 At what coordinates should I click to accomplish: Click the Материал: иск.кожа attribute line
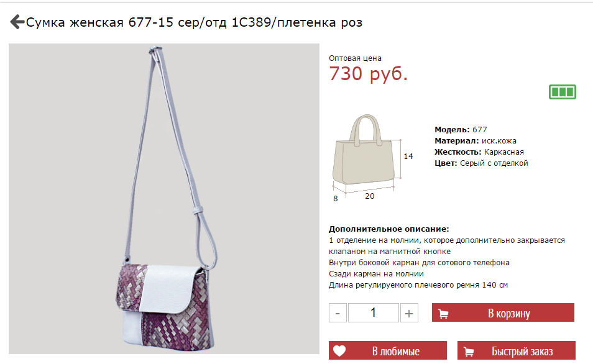pos(476,141)
